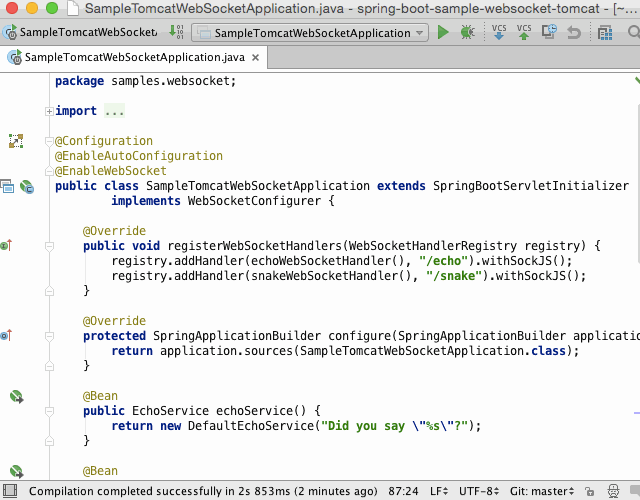Click SpringBootServletInitializer class name
Viewport: 640px width, 500px height.
(531, 186)
